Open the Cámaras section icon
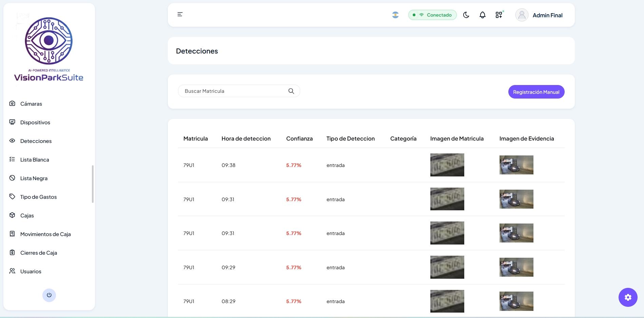The height and width of the screenshot is (318, 644). [12, 104]
